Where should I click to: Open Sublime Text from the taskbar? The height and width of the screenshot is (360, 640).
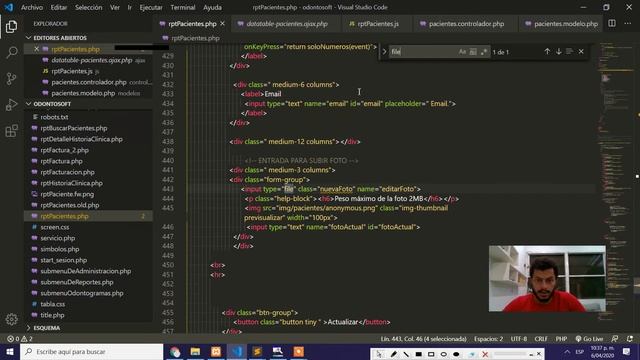[x=257, y=351]
